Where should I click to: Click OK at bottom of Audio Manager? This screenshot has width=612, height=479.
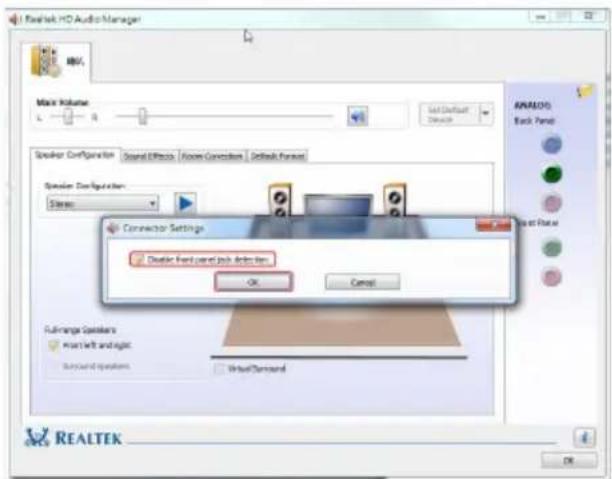click(x=569, y=460)
